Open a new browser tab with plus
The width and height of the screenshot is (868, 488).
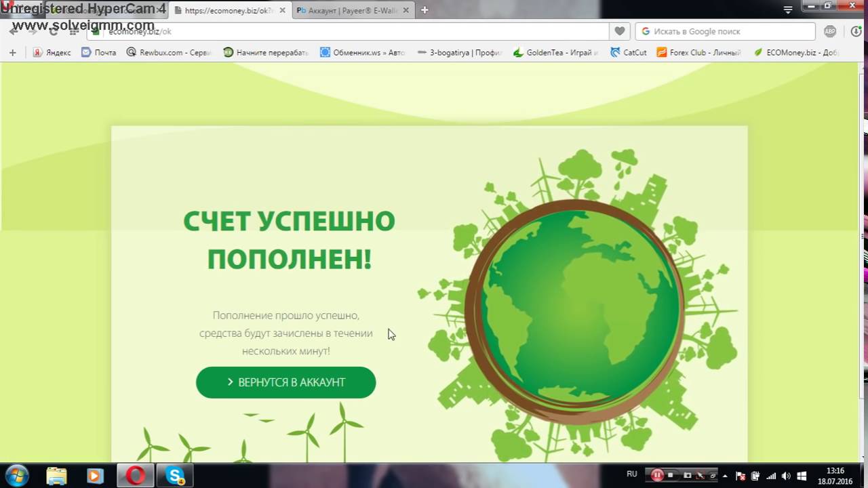(425, 10)
